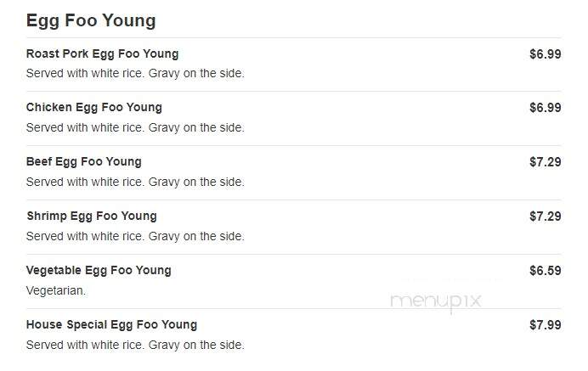Select Chicken Egg Foo Young item
Screen dimensions: 588x371
94,108
